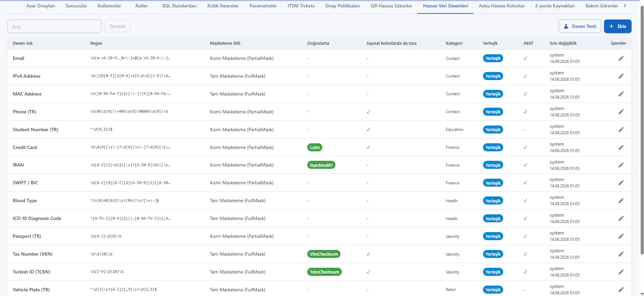644x296 pixels.
Task: Click the TcknChecksum validation badge
Action: 324,272
